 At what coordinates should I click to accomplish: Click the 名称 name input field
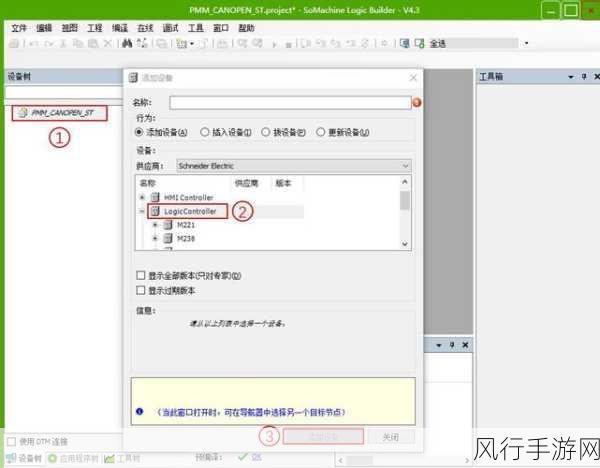[290, 103]
